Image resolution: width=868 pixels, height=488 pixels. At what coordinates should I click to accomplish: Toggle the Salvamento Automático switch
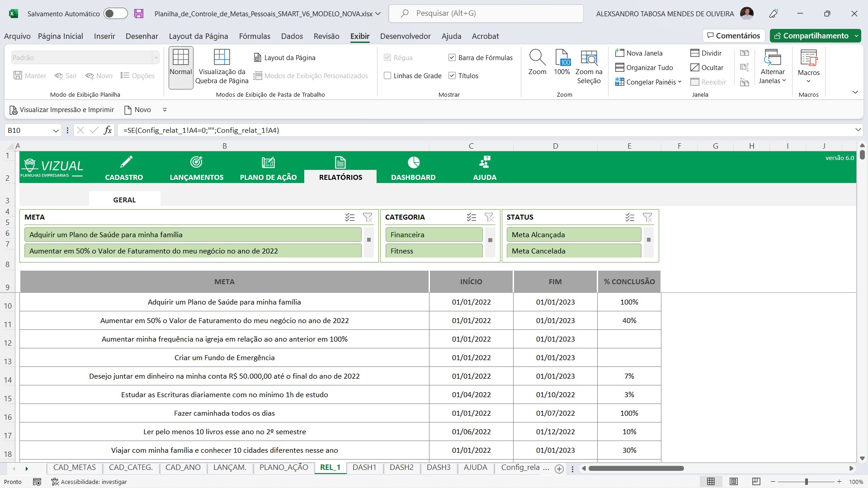pos(115,14)
